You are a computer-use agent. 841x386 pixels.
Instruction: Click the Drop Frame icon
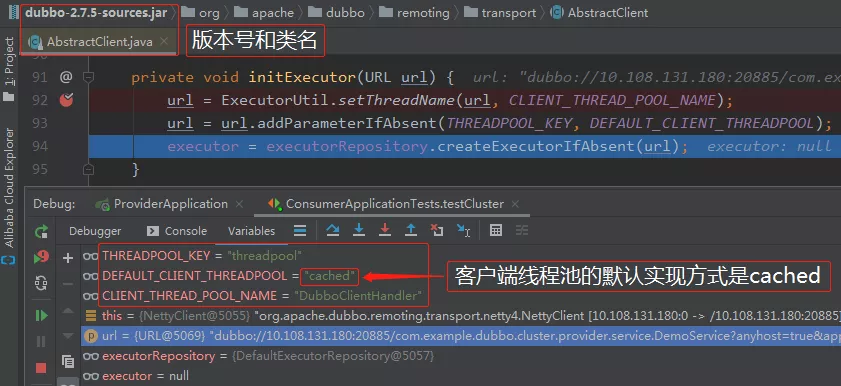point(437,231)
